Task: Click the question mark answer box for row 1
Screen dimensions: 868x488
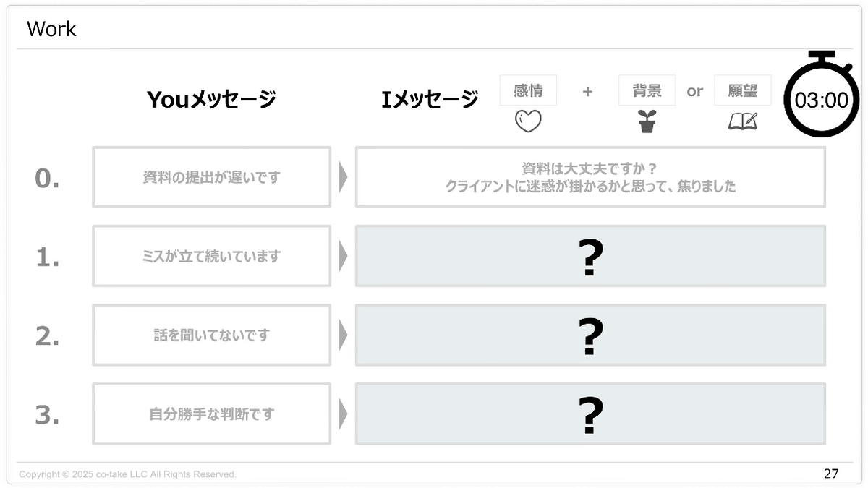Action: pos(590,257)
